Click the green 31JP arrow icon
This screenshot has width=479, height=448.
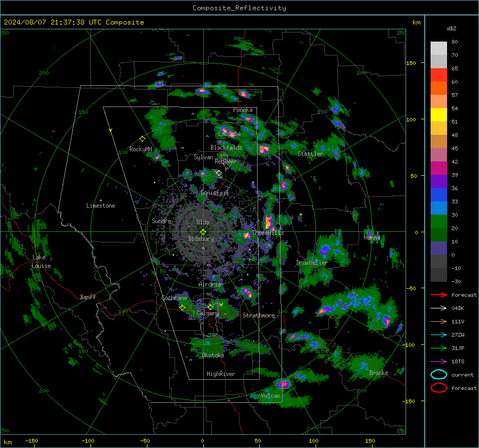click(x=439, y=348)
